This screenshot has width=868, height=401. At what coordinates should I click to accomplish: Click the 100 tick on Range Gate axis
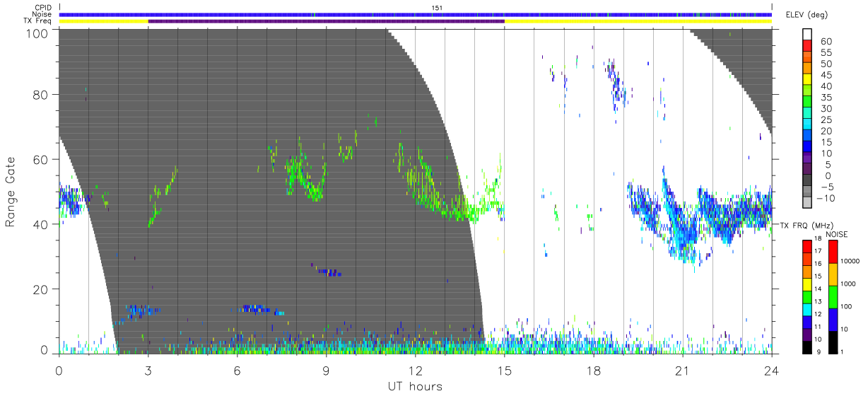coord(39,33)
